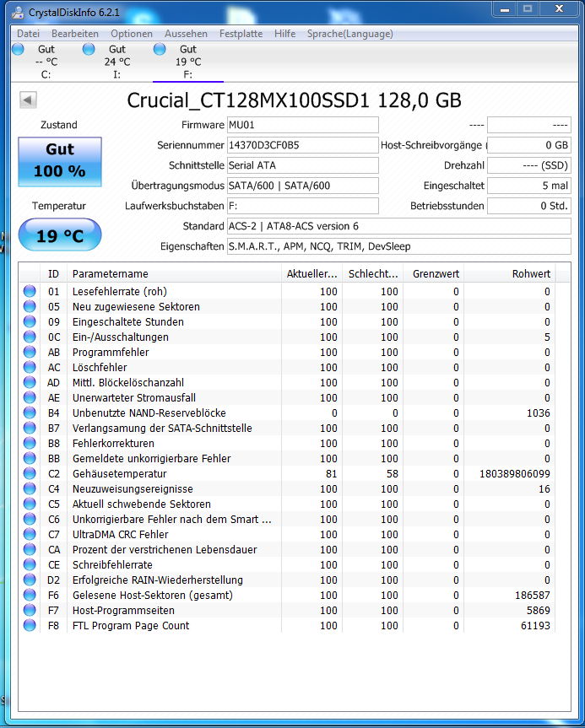Image resolution: width=585 pixels, height=728 pixels.
Task: Click the Seriennummer field 14370D3CF0B5
Action: point(303,145)
